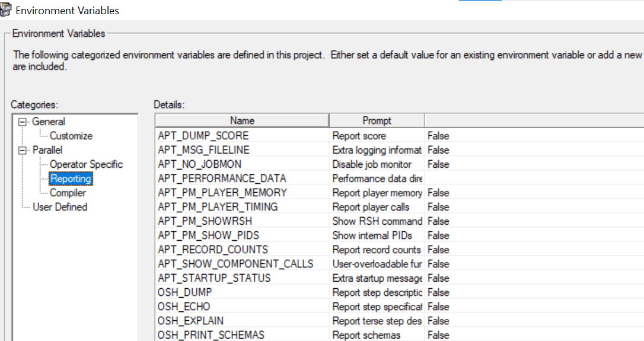Click the 'Show internal PIDs' prompt cell
This screenshot has width=644, height=341.
point(377,235)
